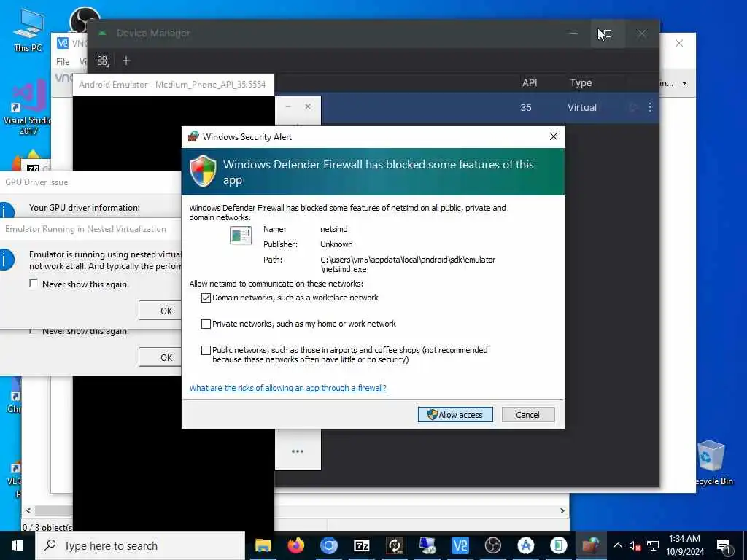Uncheck the Domain networks checkbox
Viewport: 747px width, 560px height.
(206, 298)
